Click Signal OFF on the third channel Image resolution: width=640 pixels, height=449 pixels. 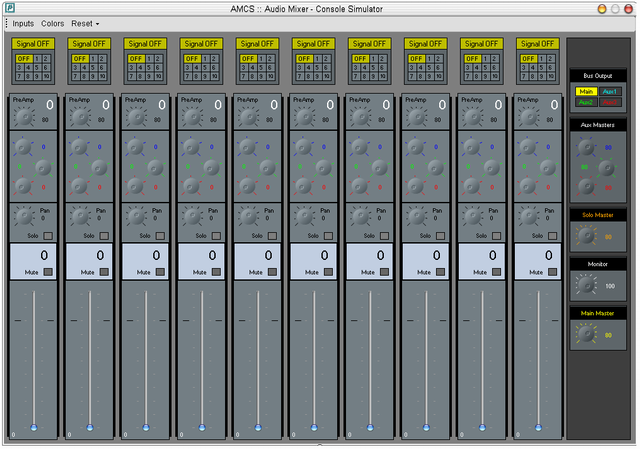point(145,44)
